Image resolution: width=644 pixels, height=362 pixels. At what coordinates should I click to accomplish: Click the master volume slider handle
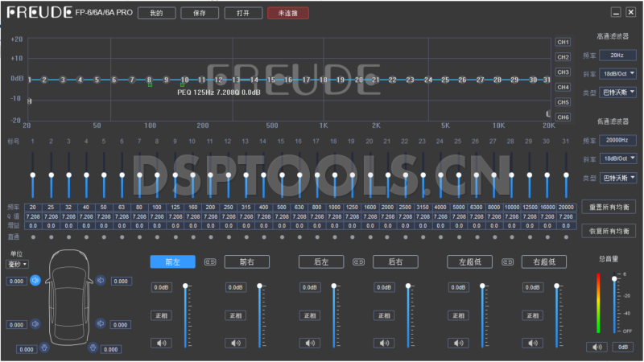pyautogui.click(x=614, y=278)
